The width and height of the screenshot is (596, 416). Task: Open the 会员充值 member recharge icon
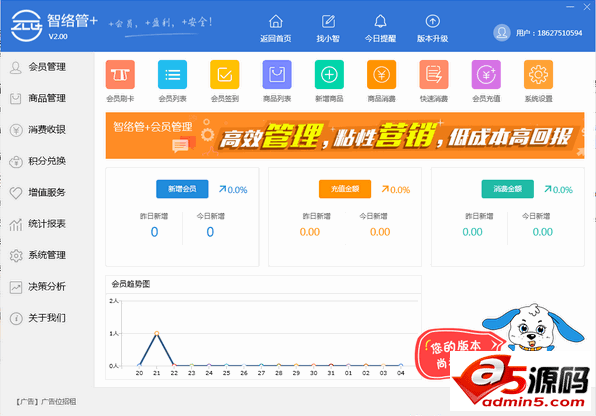tap(486, 75)
